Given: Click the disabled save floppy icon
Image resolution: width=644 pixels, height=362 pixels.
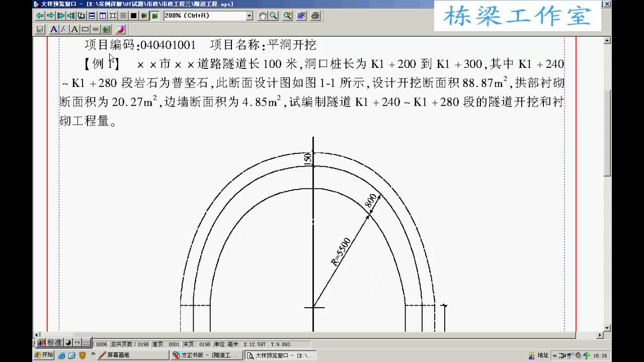Looking at the screenshot, I should [40, 29].
